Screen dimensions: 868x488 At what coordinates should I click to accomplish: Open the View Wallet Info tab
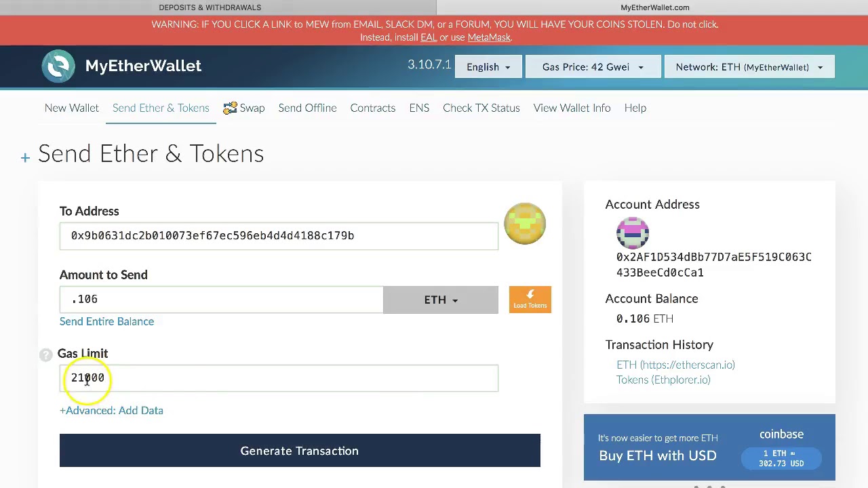point(572,108)
